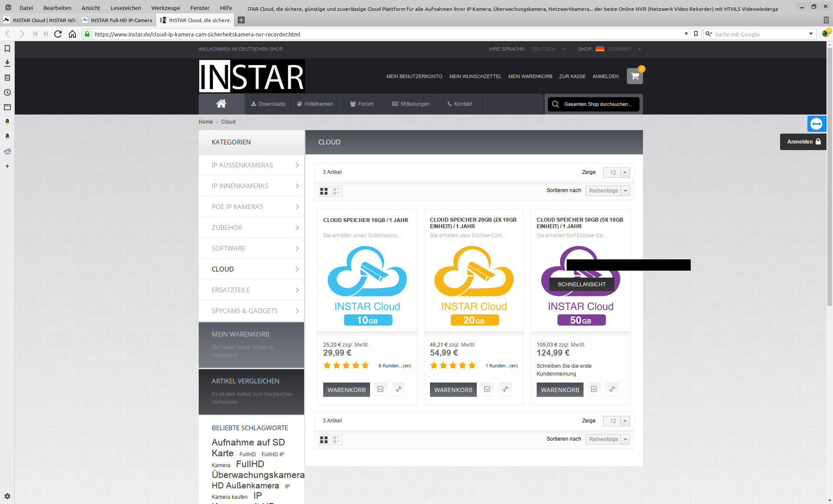Add 20GB cloud product to wishlist
The image size is (833, 504).
coord(487,389)
